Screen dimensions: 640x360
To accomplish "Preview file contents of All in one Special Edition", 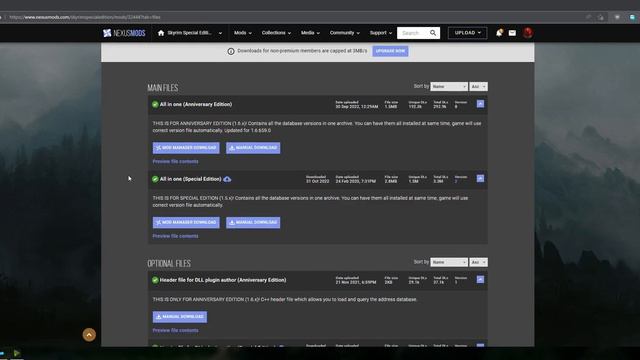I will pos(176,236).
